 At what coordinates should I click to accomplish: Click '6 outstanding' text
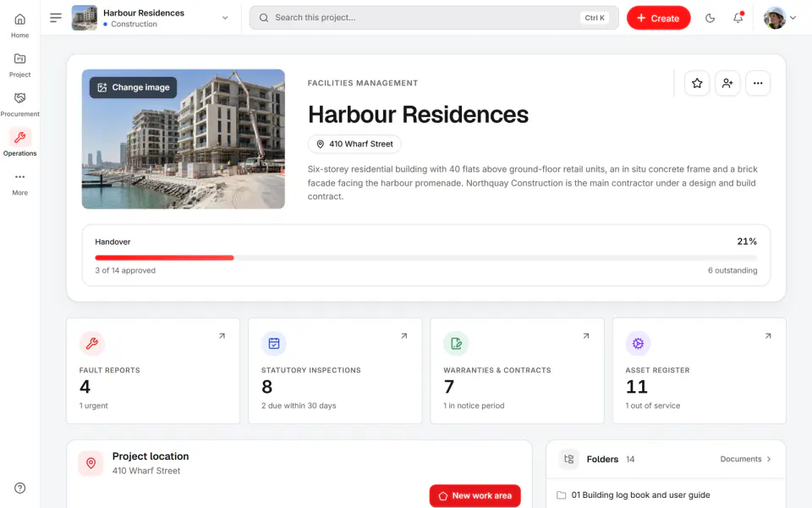pos(732,271)
